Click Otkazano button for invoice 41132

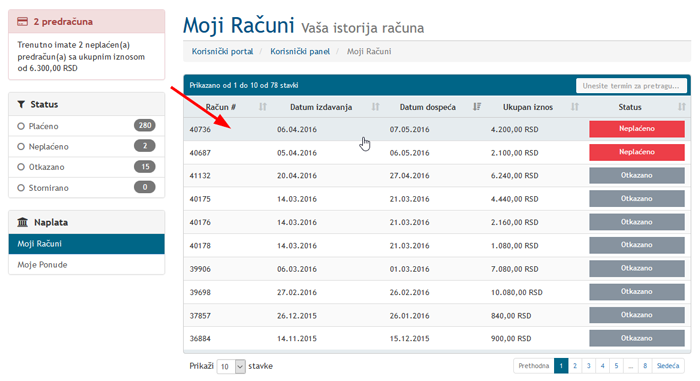tap(637, 175)
